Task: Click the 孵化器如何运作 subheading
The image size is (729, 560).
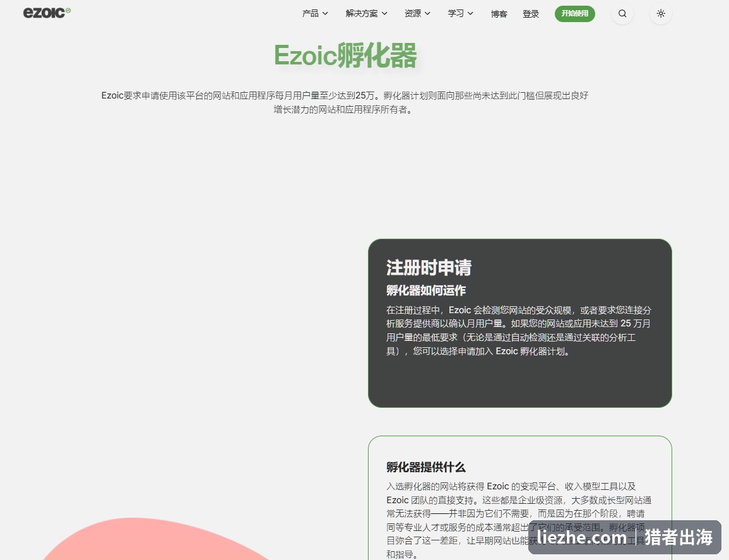Action: click(x=426, y=290)
